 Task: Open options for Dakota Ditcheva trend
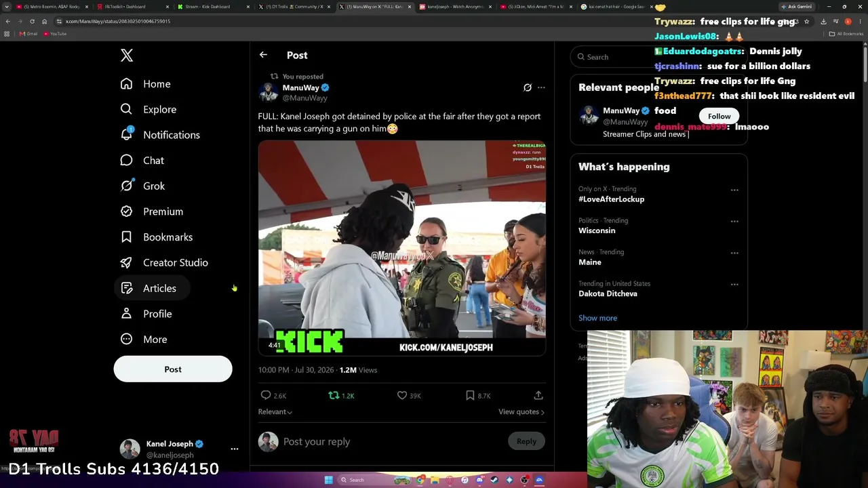734,285
